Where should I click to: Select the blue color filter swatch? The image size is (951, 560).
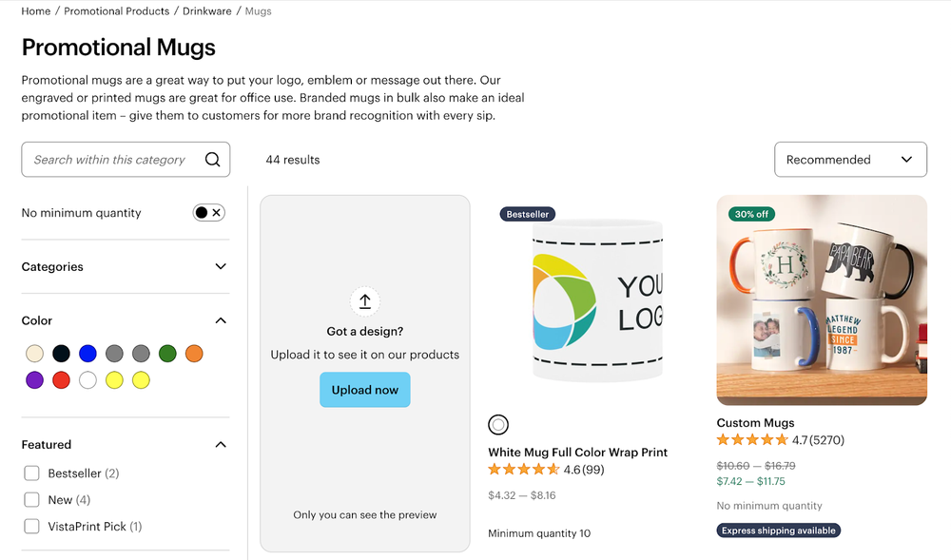87,353
